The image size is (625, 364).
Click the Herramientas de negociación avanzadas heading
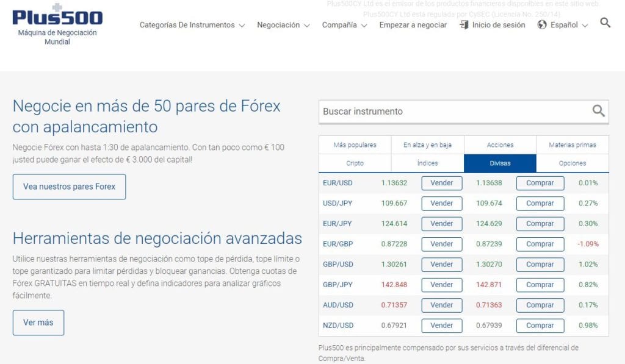click(x=157, y=238)
